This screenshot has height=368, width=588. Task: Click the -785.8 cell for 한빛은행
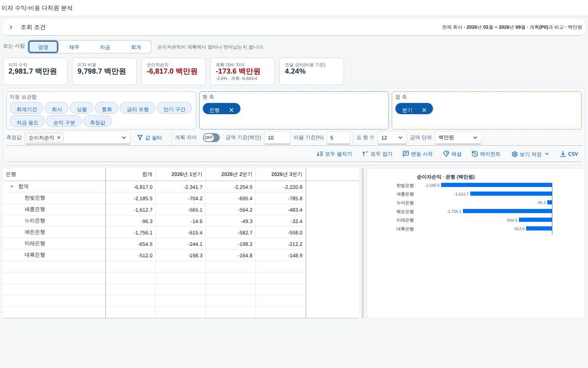click(x=281, y=198)
